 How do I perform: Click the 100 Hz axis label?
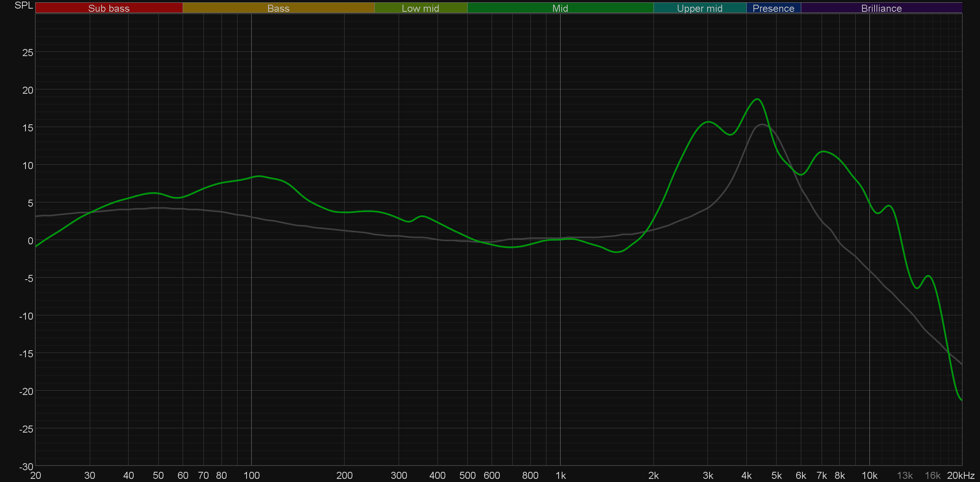251,476
